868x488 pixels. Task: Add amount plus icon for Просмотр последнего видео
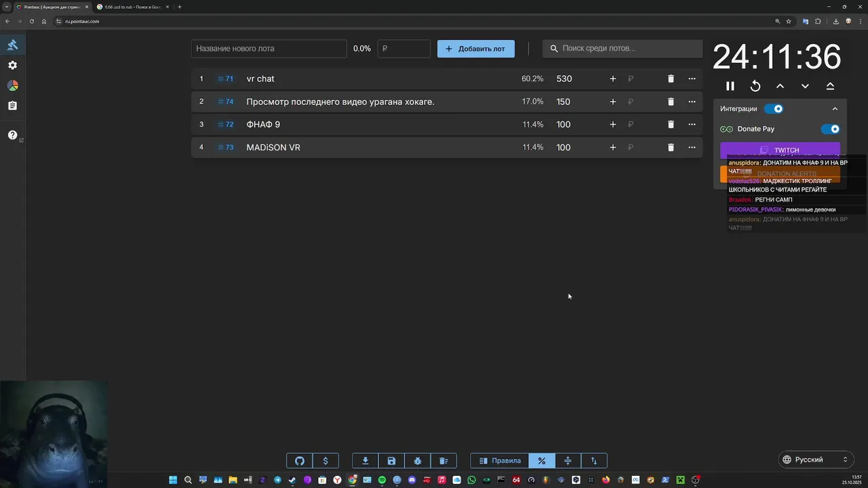point(613,102)
